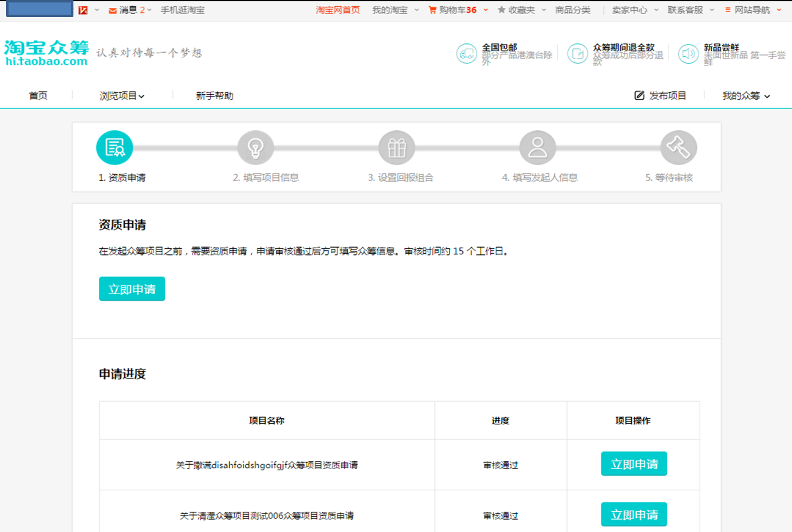The image size is (792, 532).
Task: Click 审核通过 status in disahfoidshgoifgjf row
Action: (501, 465)
